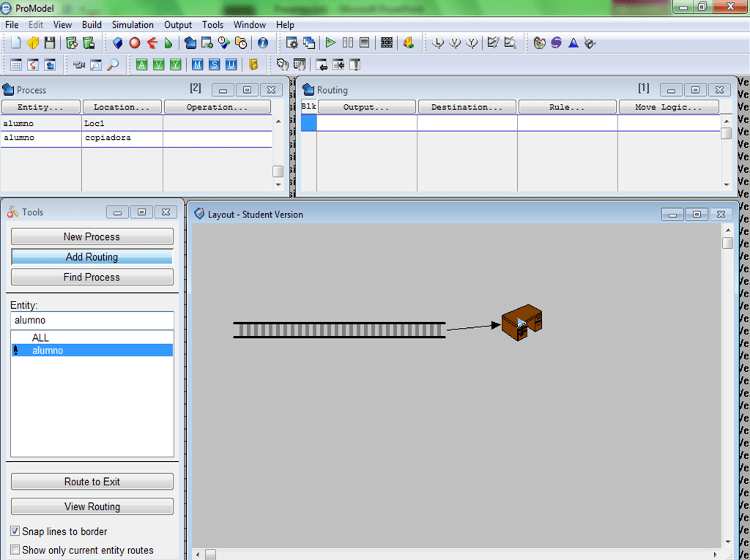Click the New file icon
This screenshot has width=750, height=560.
[x=16, y=43]
